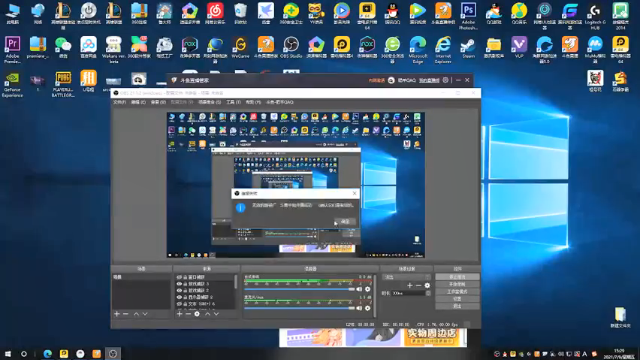Click the taskbar search circle icon
640x360 pixels.
(24, 353)
